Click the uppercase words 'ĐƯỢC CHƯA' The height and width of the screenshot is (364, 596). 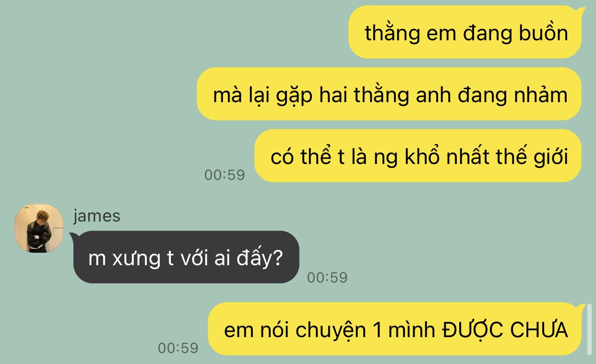pyautogui.click(x=505, y=330)
